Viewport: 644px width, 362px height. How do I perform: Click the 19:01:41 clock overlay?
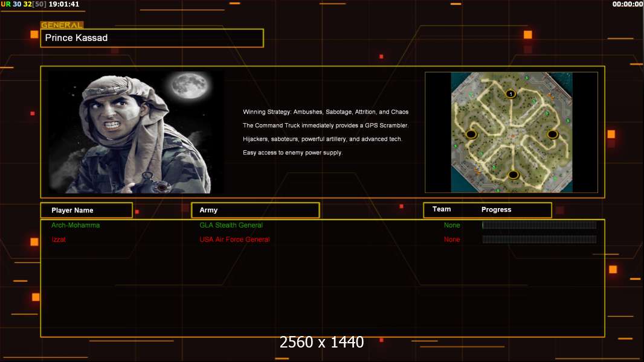click(63, 4)
